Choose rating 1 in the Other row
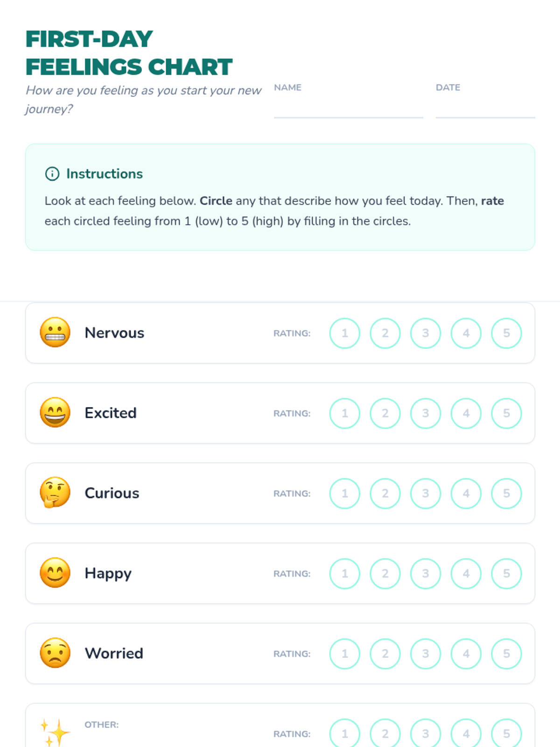 coord(345,734)
